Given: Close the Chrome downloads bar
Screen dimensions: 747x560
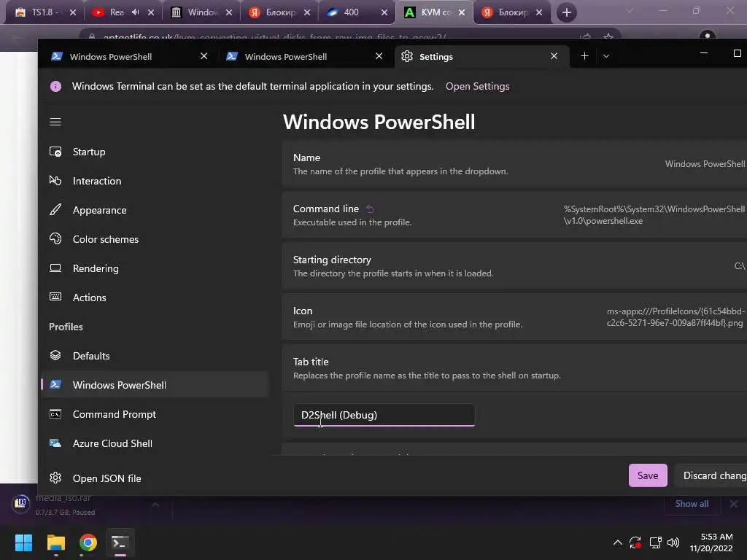Looking at the screenshot, I should 734,504.
